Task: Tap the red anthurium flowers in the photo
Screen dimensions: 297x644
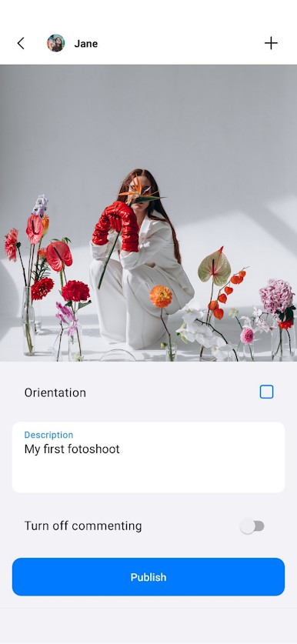Action: [59, 255]
